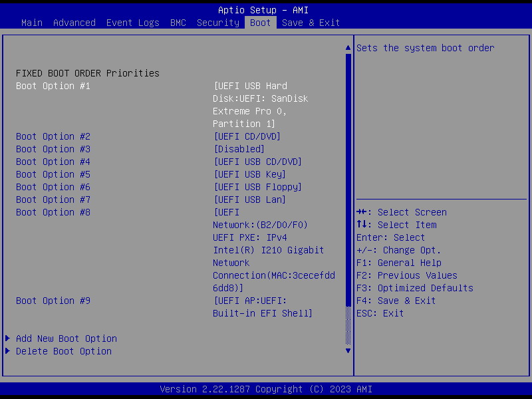Click the Aptio Setup - AMI title
This screenshot has height=399, width=532.
point(263,10)
